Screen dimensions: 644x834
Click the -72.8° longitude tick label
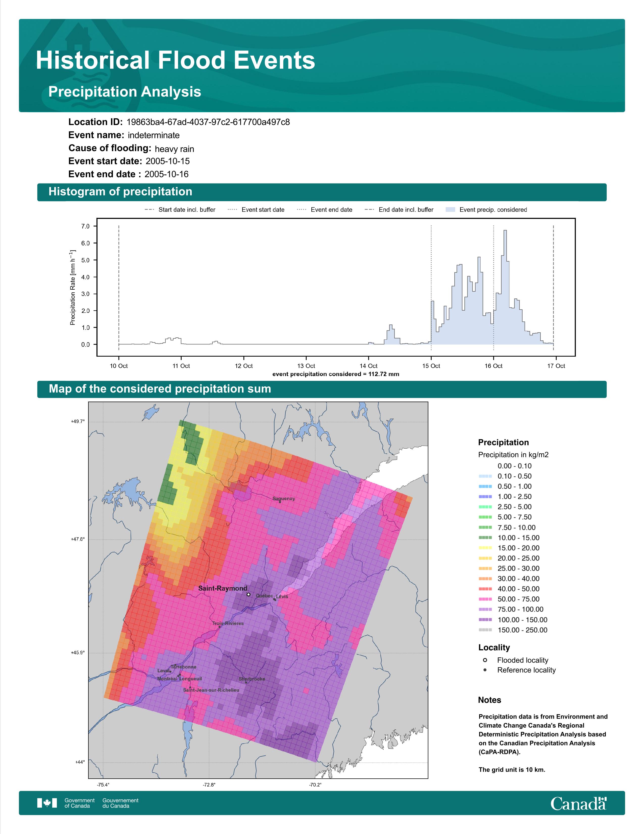point(209,785)
